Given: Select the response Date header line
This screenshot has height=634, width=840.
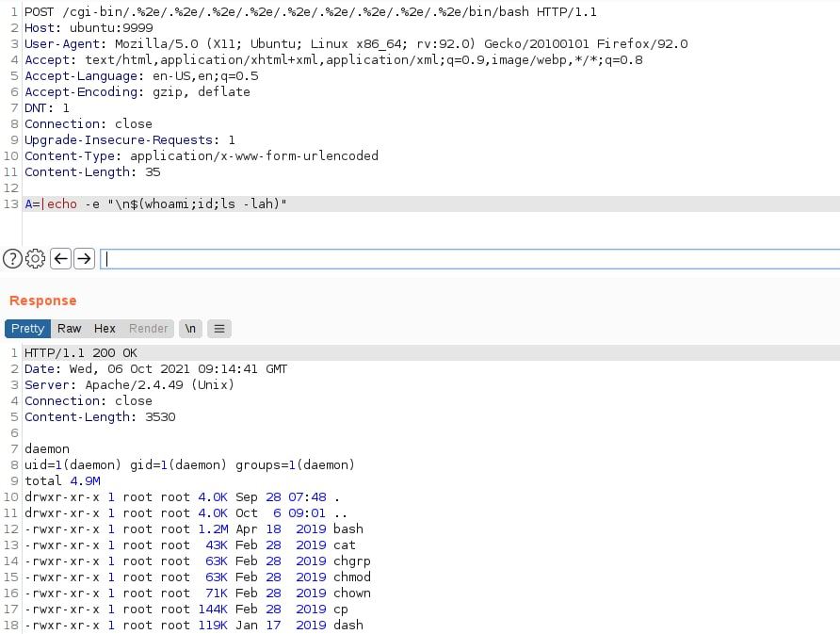Looking at the screenshot, I should (156, 369).
